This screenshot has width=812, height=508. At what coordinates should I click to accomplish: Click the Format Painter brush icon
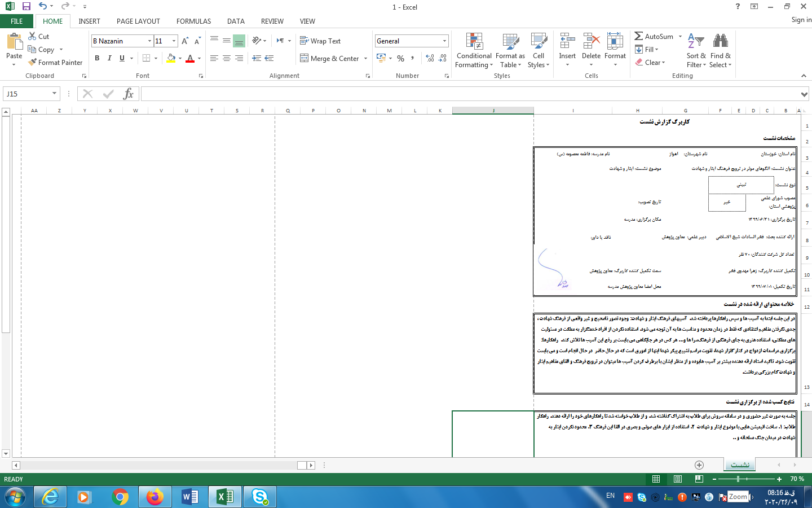(33, 62)
